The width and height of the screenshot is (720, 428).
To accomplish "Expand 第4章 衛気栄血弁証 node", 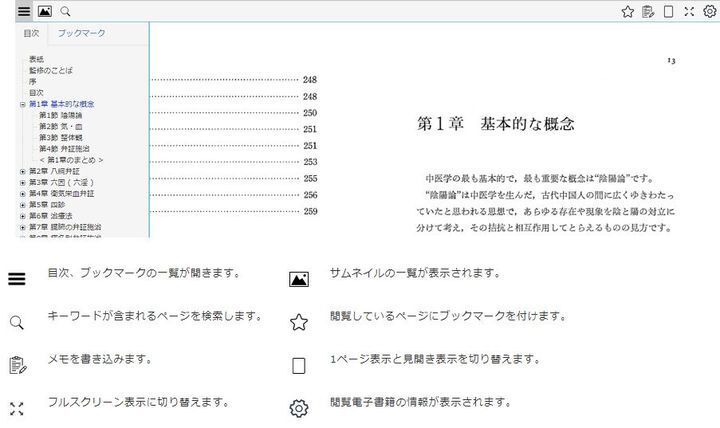I will coord(22,194).
